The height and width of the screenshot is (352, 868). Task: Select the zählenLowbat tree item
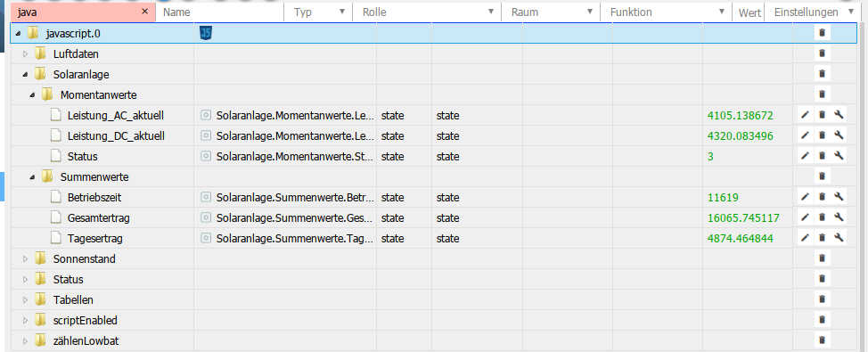pos(86,341)
